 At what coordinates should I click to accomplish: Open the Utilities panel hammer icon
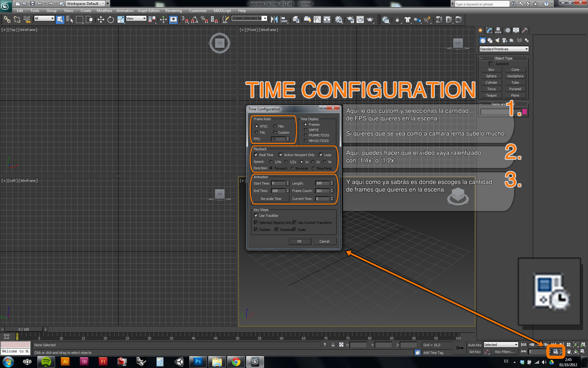(525, 30)
